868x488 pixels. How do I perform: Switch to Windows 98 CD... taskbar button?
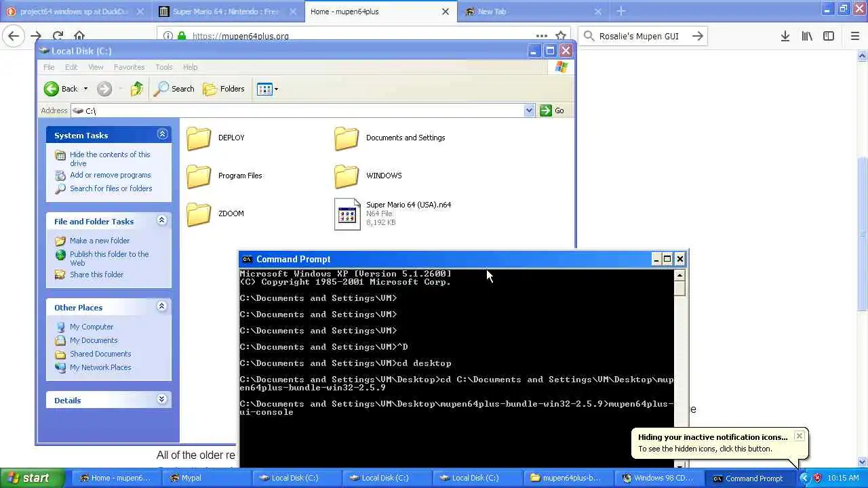pos(658,478)
